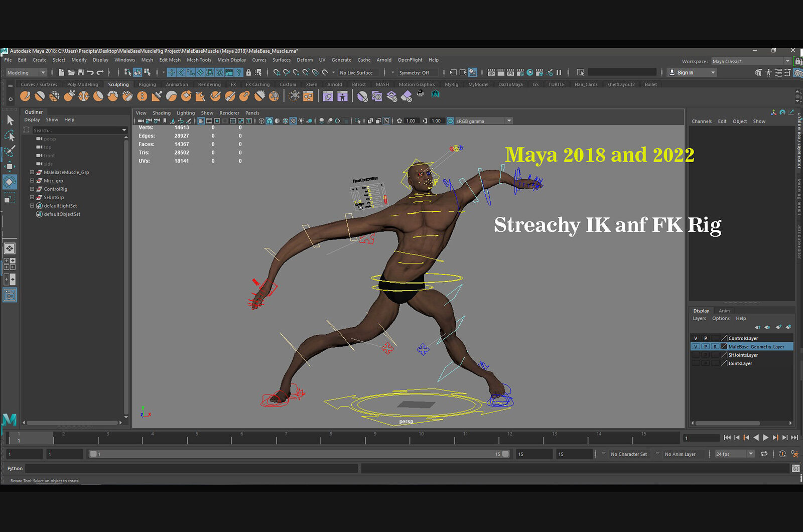Image resolution: width=803 pixels, height=532 pixels.
Task: Click the highlighted Rotate tool
Action: [10, 182]
